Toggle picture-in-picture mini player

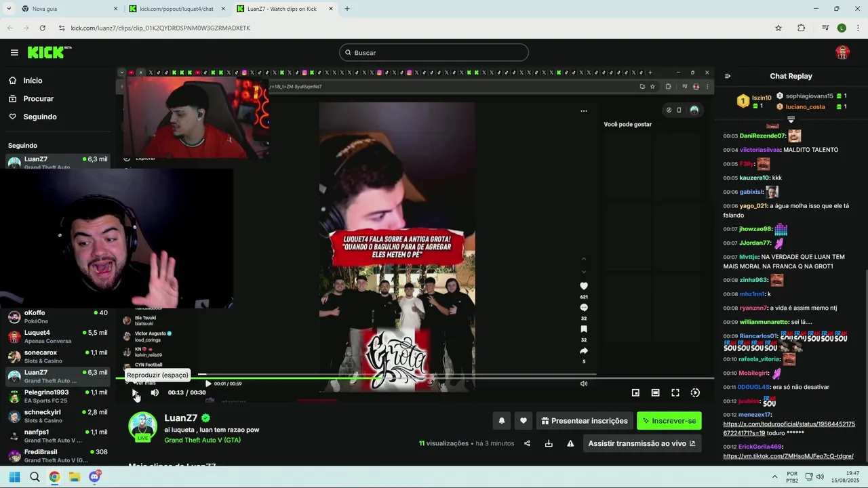tap(635, 392)
